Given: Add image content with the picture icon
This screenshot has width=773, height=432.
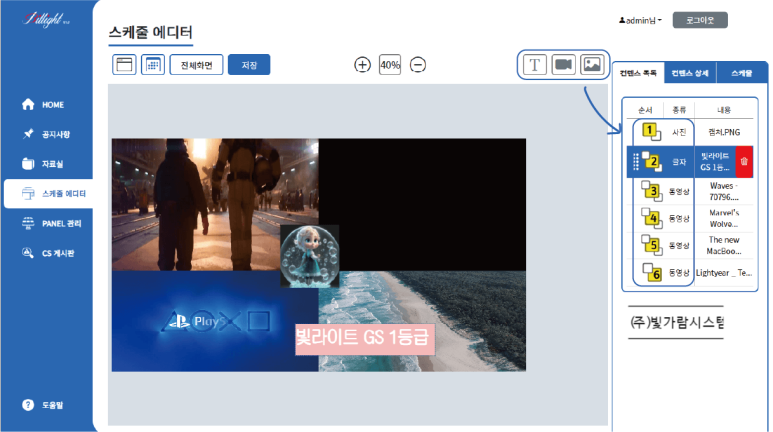Looking at the screenshot, I should click(592, 65).
